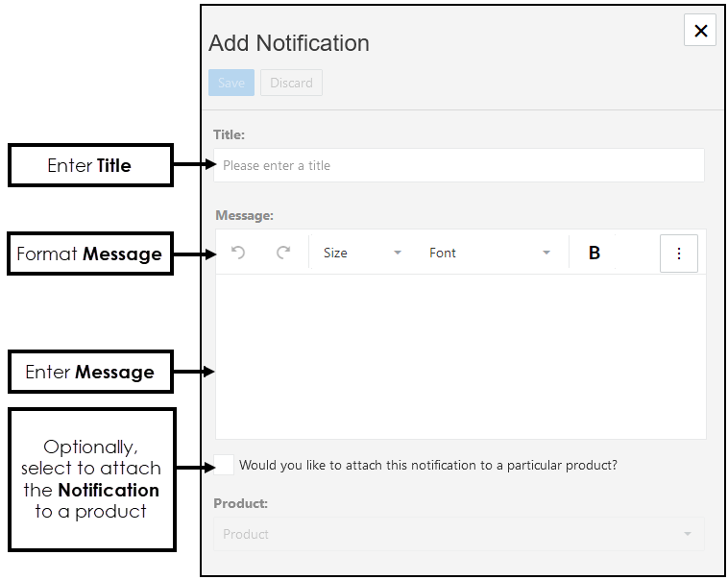Viewport: 728px width, 580px height.
Task: Expand the Font dropdown
Action: [x=490, y=253]
